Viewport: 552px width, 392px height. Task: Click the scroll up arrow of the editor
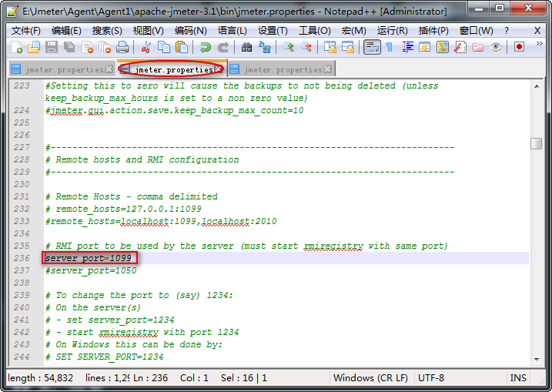[537, 86]
